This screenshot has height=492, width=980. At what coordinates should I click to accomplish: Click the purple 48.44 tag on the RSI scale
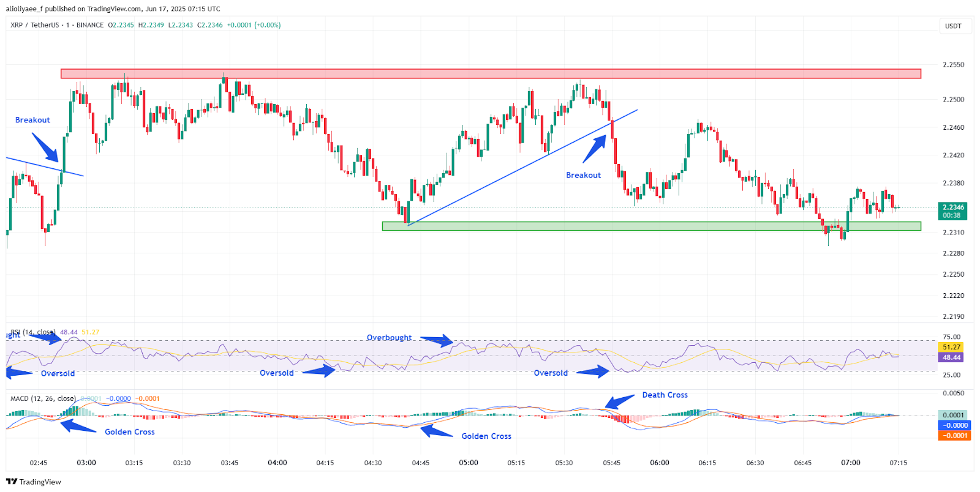pos(951,357)
